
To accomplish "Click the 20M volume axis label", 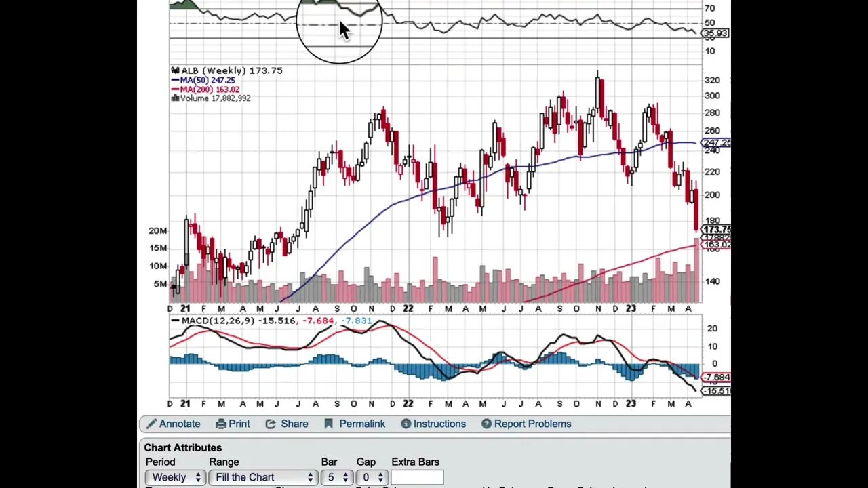I will [158, 231].
